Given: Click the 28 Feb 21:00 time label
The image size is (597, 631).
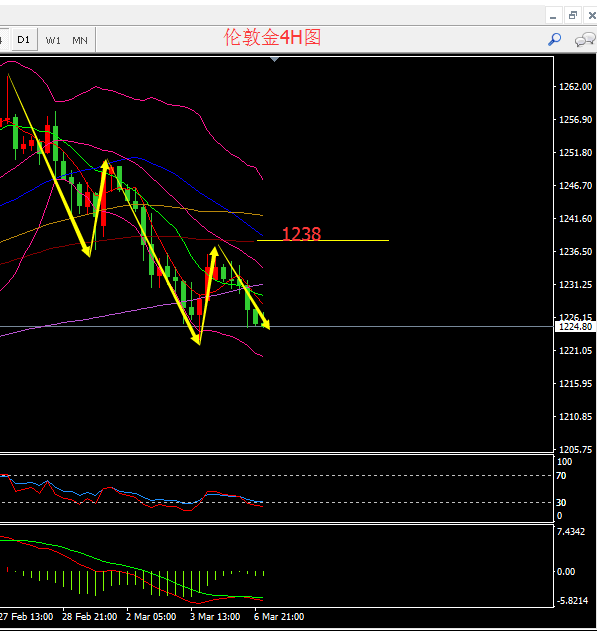Looking at the screenshot, I should coord(89,617).
